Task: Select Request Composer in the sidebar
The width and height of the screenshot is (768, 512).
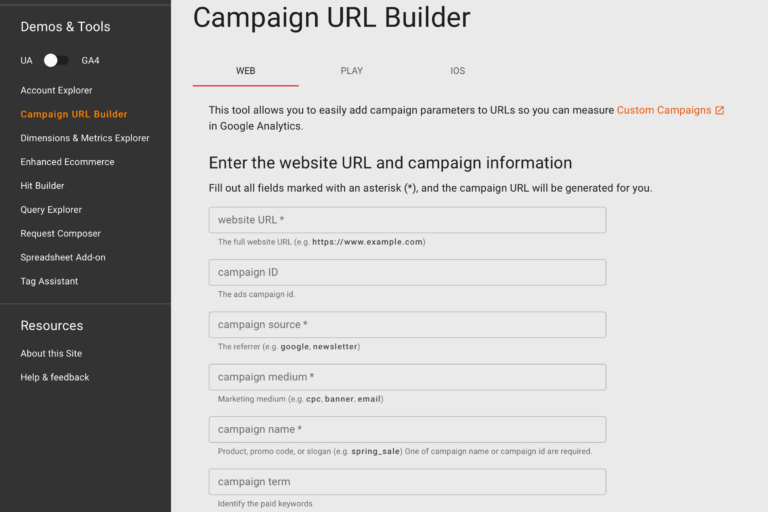Action: (60, 234)
